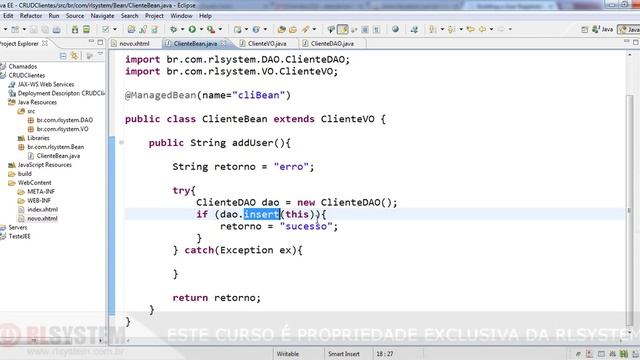
Task: Select JAX-WS Web Services node
Action: [x=46, y=84]
